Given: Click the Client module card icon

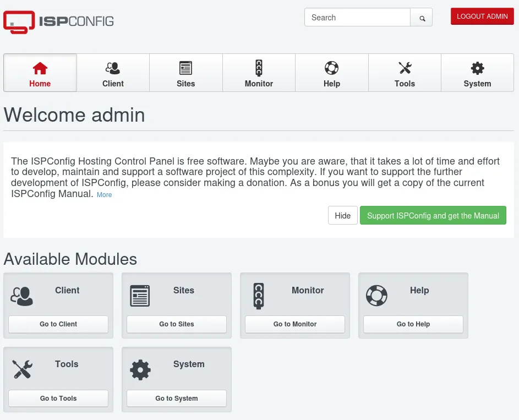Looking at the screenshot, I should click(x=21, y=296).
